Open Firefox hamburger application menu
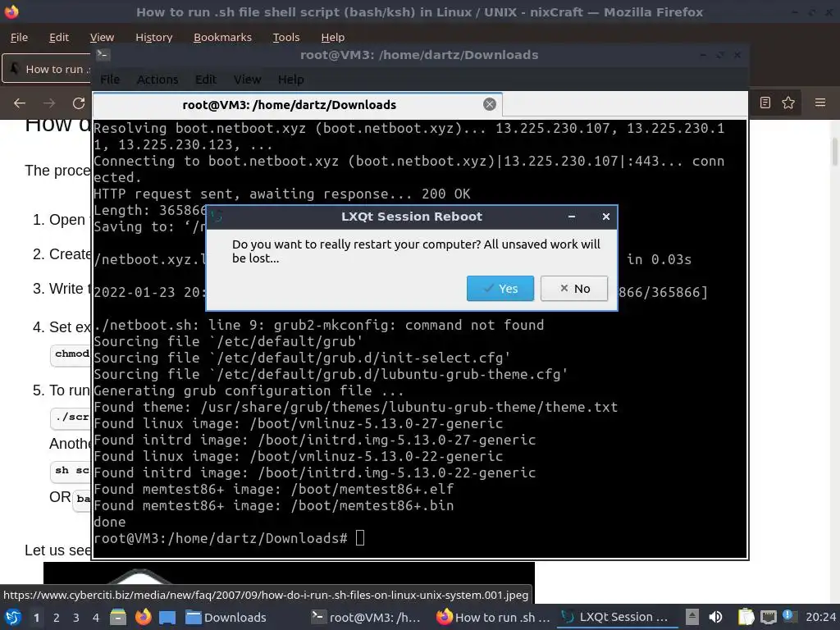Screen dimensions: 840x630 click(x=820, y=103)
